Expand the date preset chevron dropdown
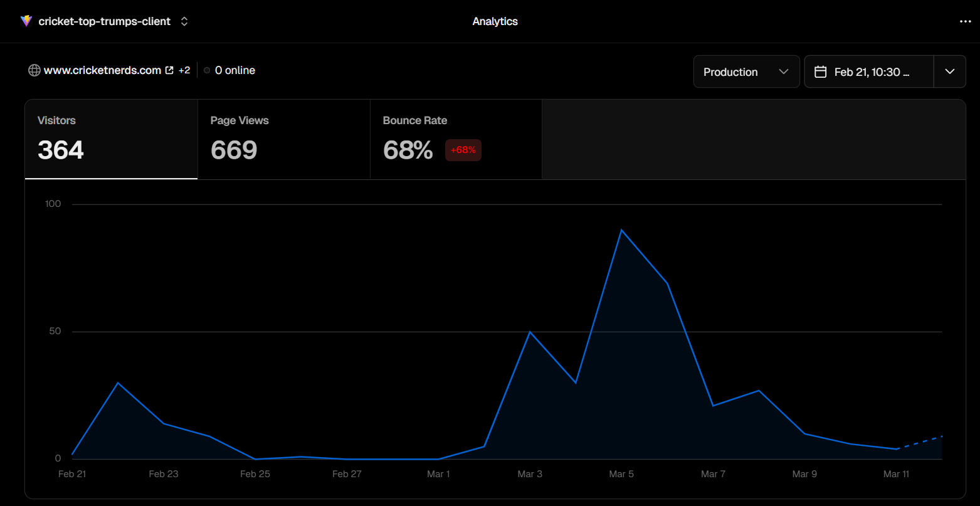This screenshot has height=506, width=980. [950, 72]
